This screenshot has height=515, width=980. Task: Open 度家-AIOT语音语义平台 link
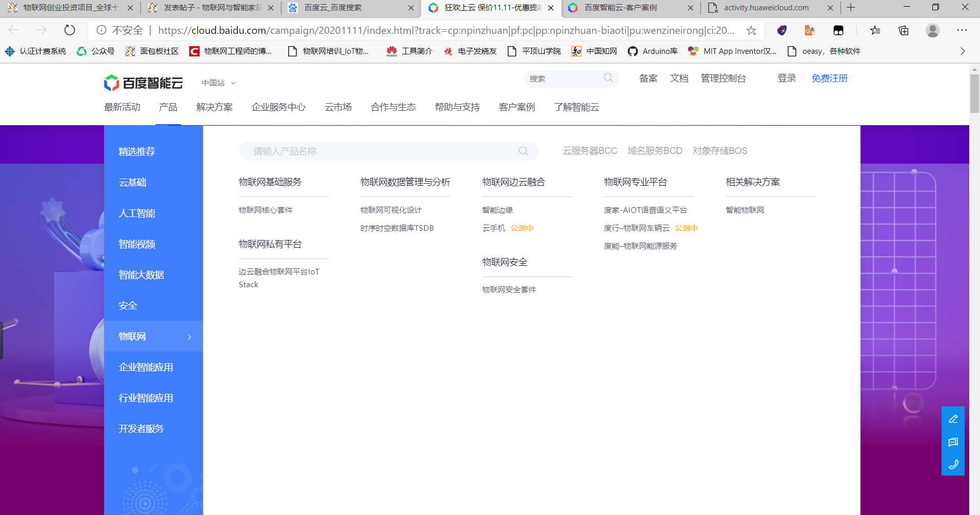645,210
